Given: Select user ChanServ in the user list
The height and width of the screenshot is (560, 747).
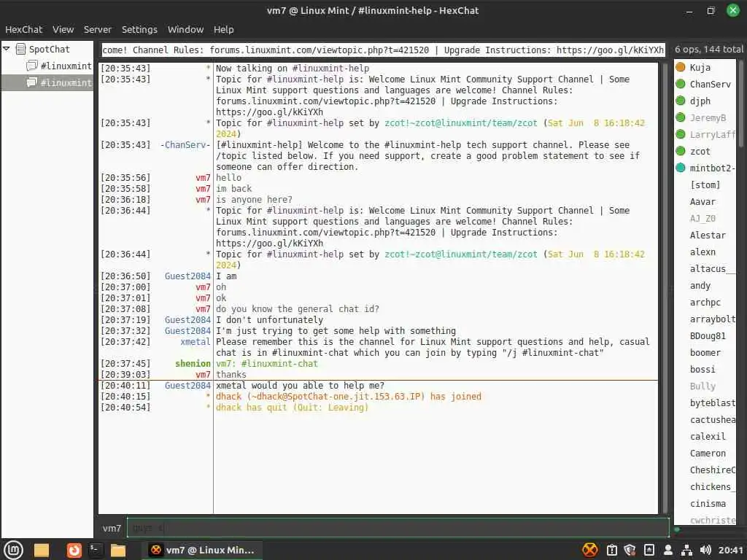Looking at the screenshot, I should click(710, 84).
